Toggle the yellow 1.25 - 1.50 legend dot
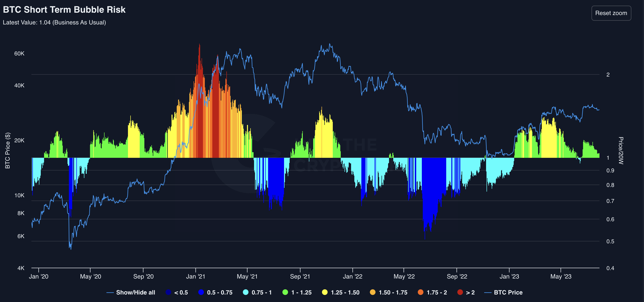The width and height of the screenshot is (644, 302). point(325,292)
